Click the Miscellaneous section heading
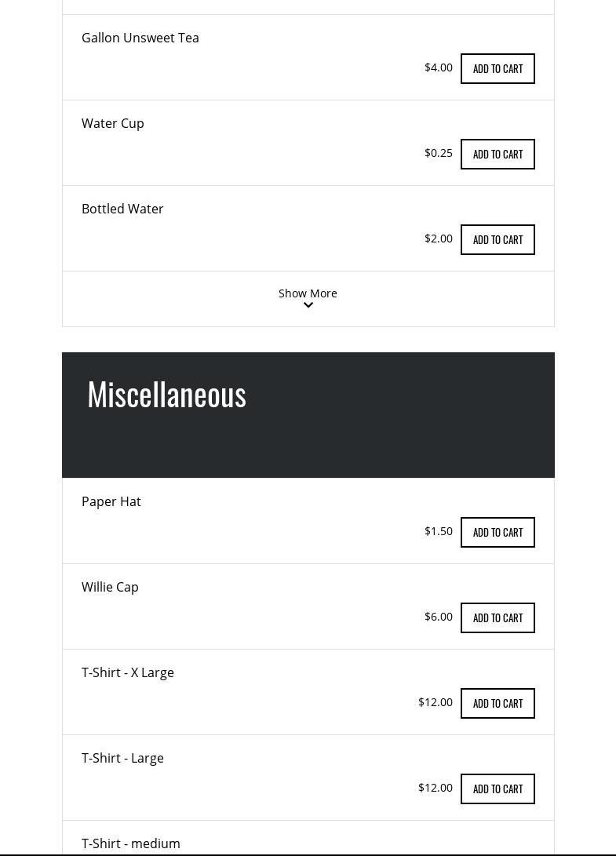616x856 pixels. [x=167, y=394]
